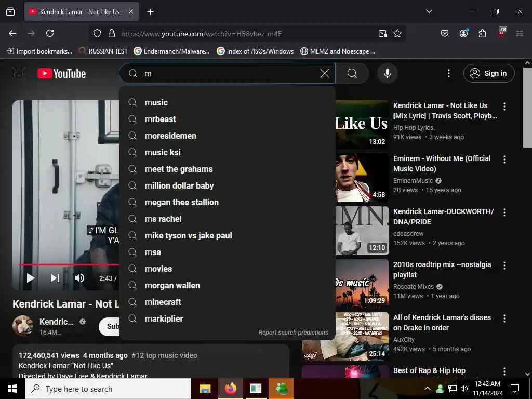The height and width of the screenshot is (399, 532).
Task: Open the extensions puzzle icon
Action: [482, 33]
